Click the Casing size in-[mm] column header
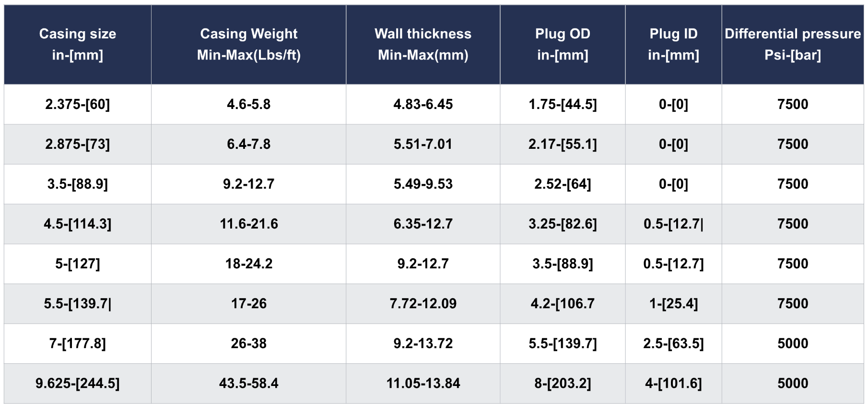This screenshot has height=409, width=868. [x=78, y=45]
